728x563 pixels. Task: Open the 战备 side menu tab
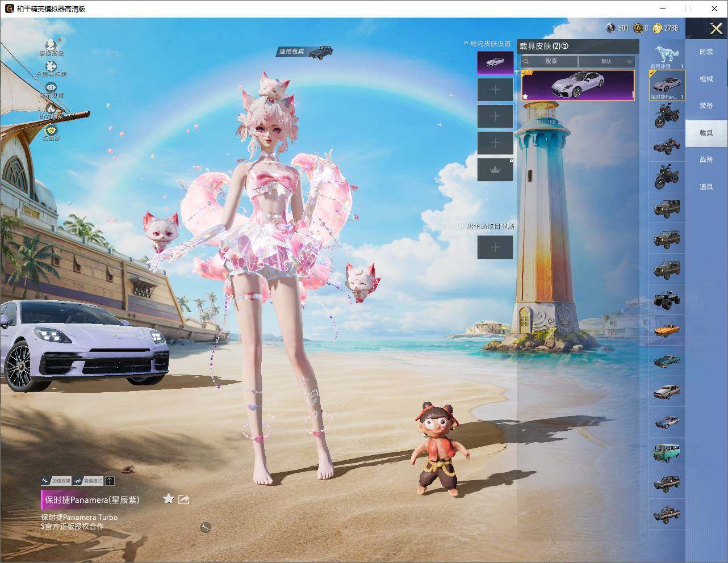[x=706, y=159]
